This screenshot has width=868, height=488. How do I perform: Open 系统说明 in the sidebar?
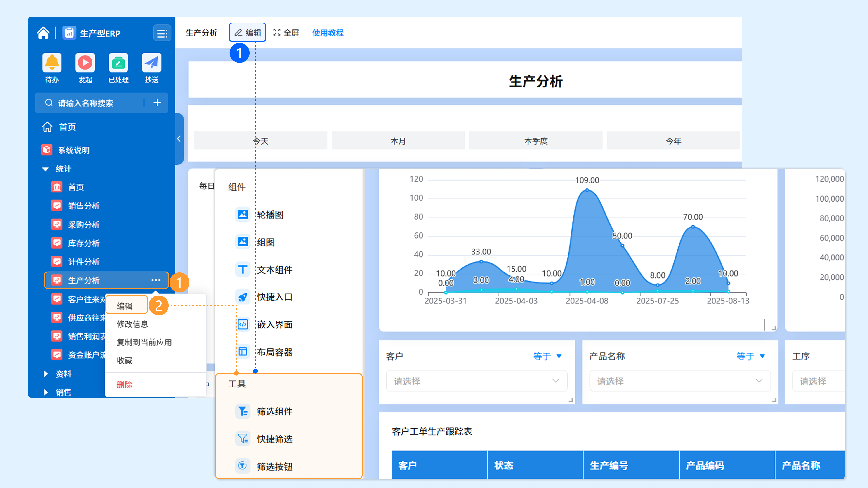pyautogui.click(x=66, y=150)
